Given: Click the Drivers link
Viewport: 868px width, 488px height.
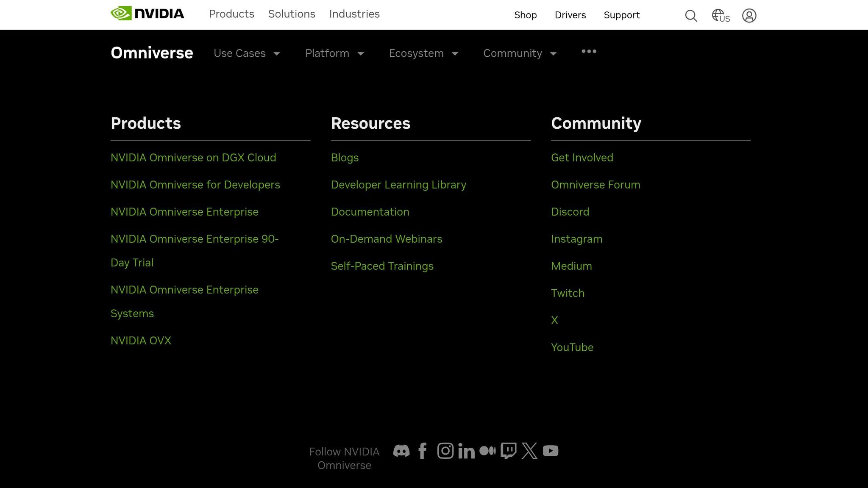Looking at the screenshot, I should (x=570, y=15).
